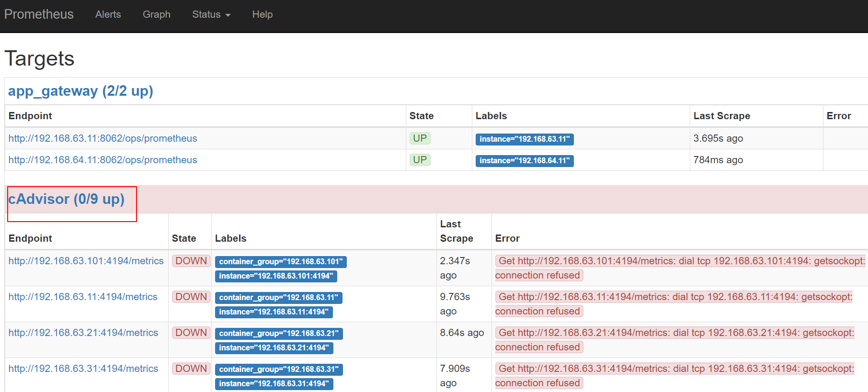Viewport: 868px width, 392px height.
Task: Open the 192.168.63.101:4194/metrics endpoint link
Action: click(86, 261)
